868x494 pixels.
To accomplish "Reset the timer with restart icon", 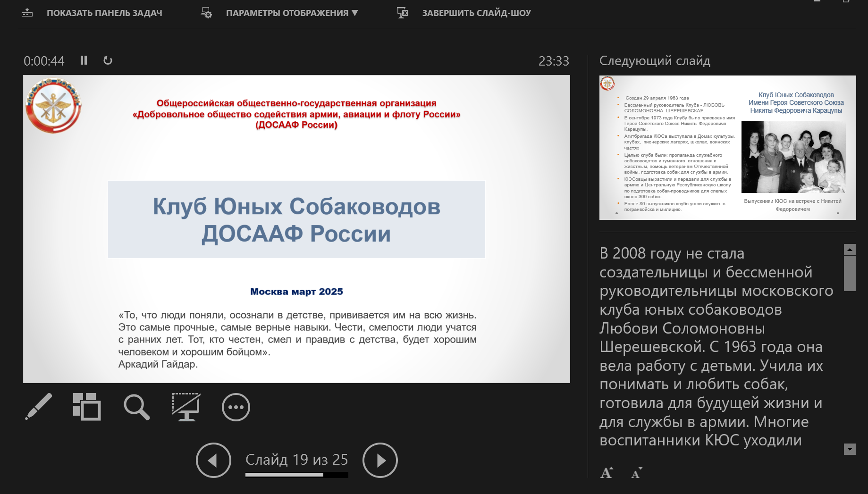I will coord(108,60).
